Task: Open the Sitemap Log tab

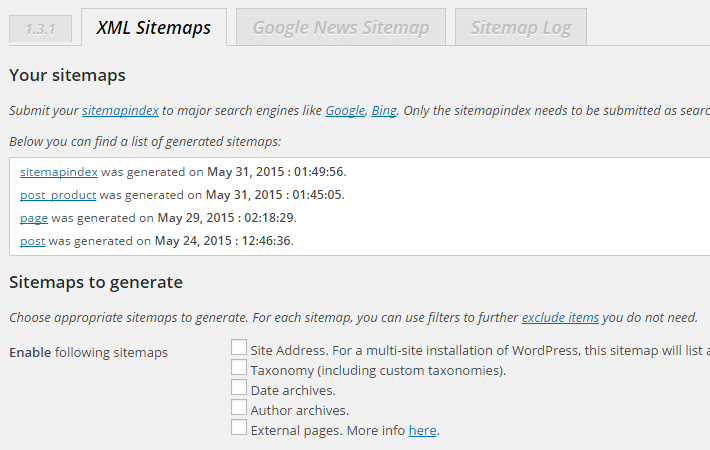Action: (521, 27)
